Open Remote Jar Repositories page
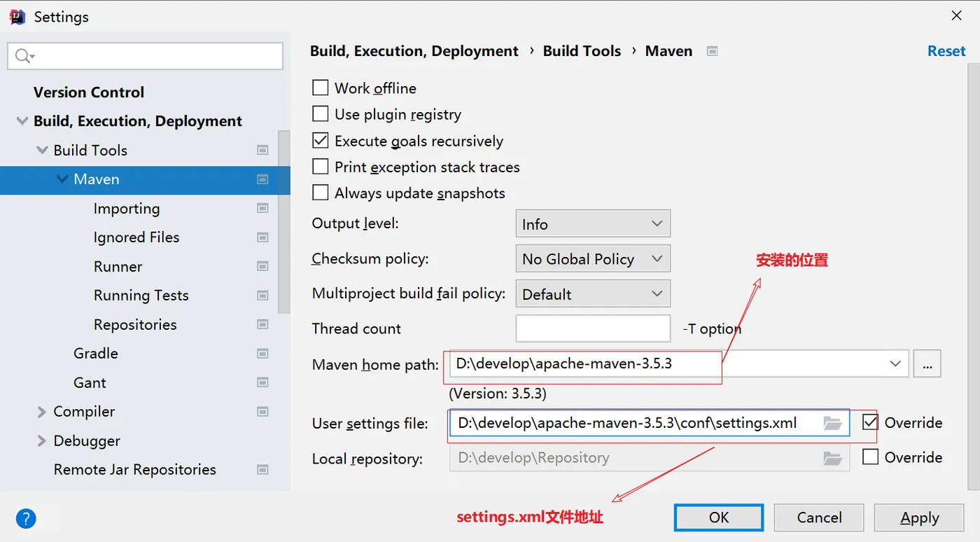The width and height of the screenshot is (980, 542). coord(135,470)
